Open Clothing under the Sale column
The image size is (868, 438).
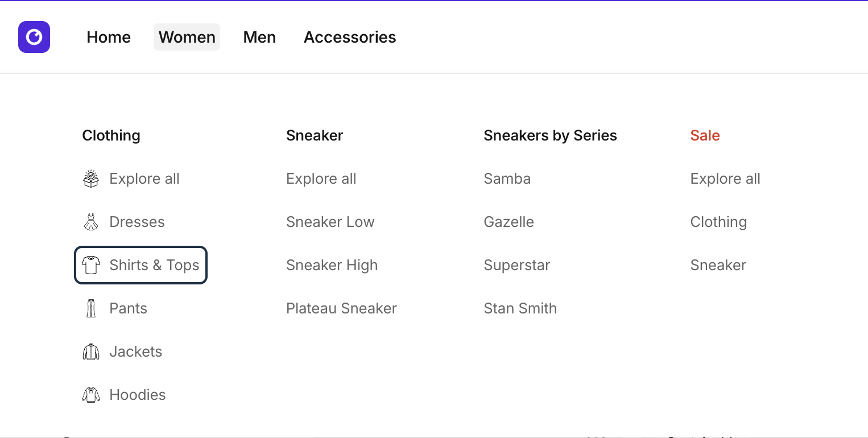coord(718,222)
